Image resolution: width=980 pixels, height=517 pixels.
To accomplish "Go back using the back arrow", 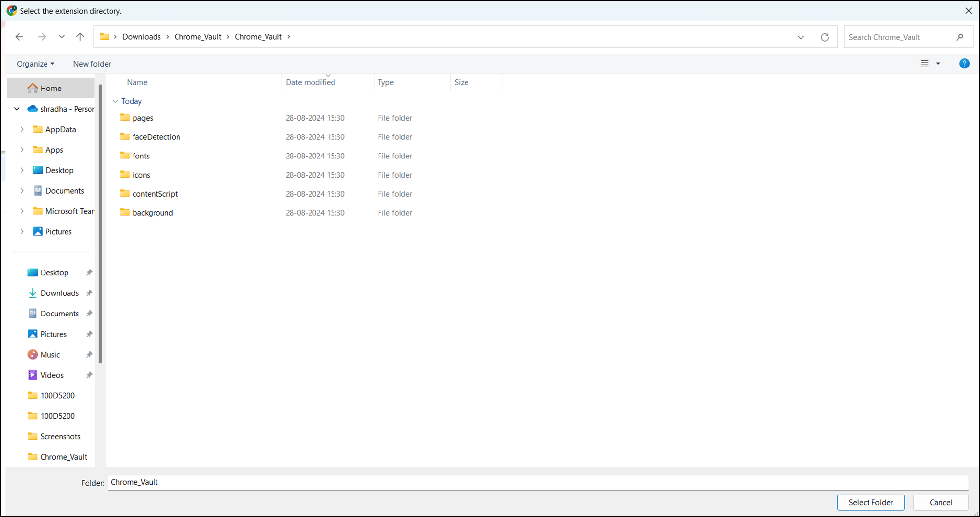I will [19, 37].
